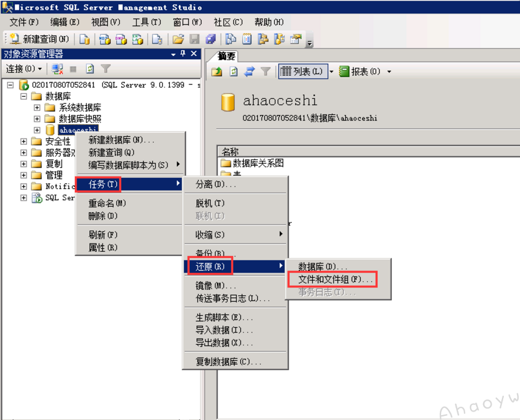Click the synchronize arrows icon in Summary toolbar
Viewport: 520px width, 420px height.
click(249, 72)
